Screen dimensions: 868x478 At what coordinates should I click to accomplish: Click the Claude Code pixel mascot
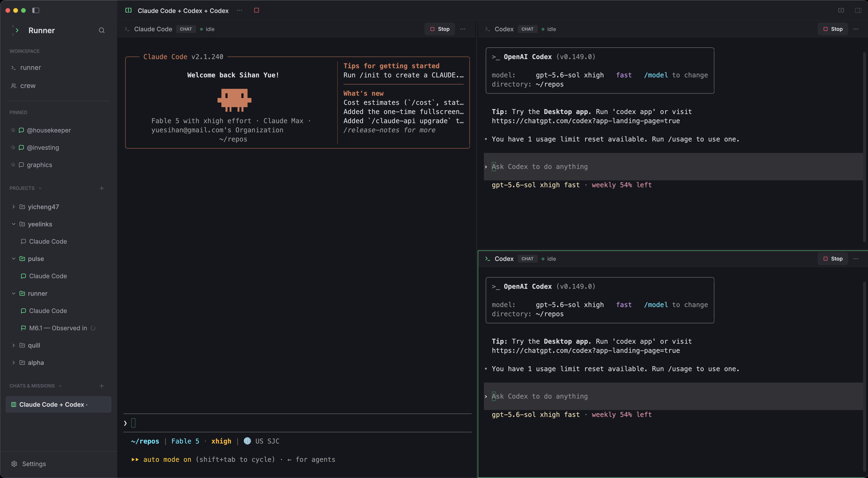234,100
